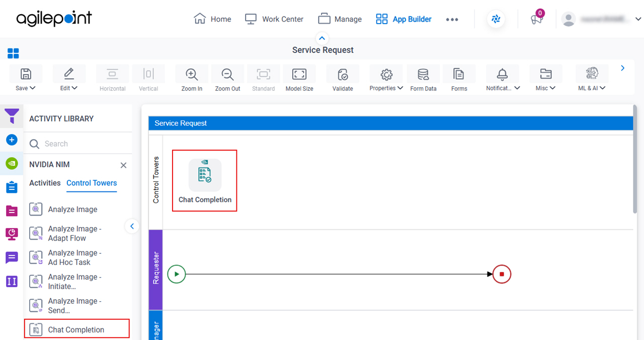Open the more options ellipsis menu
This screenshot has height=340, width=644.
(452, 20)
